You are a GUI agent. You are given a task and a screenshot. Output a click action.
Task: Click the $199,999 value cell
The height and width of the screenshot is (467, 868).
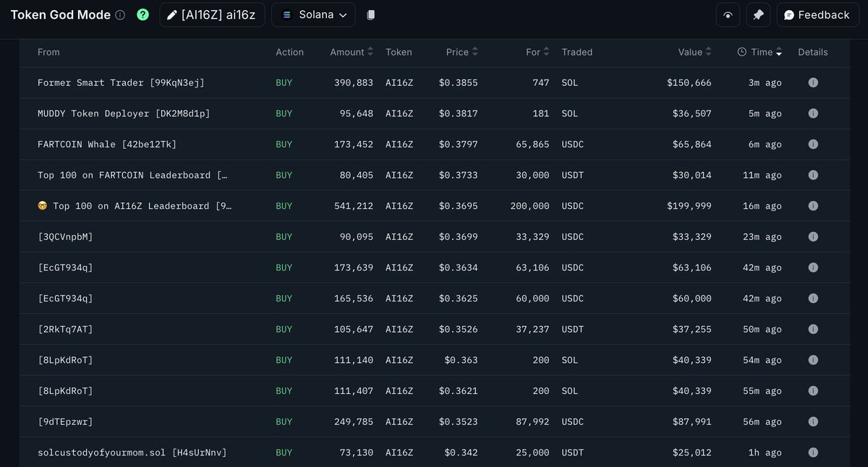tap(689, 206)
